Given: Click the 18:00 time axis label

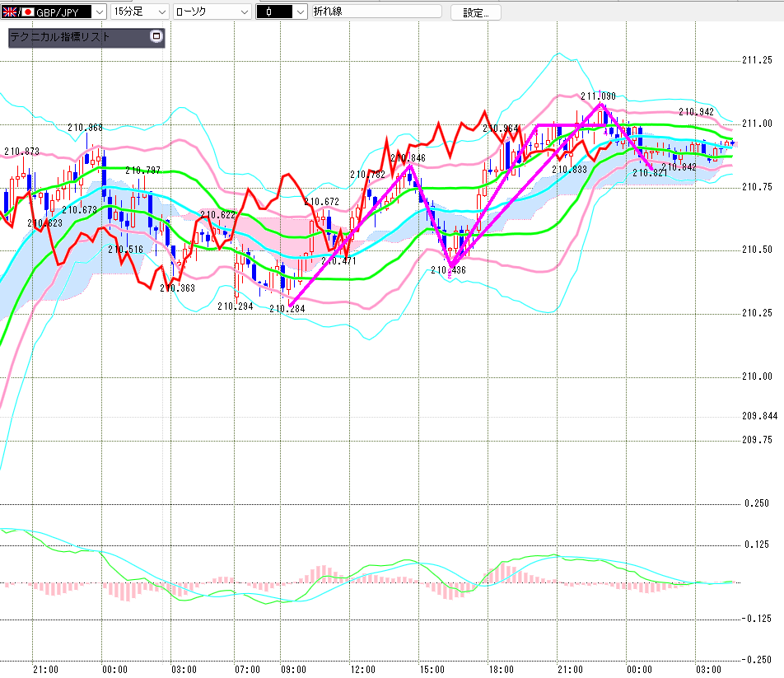Looking at the screenshot, I should pos(501,670).
